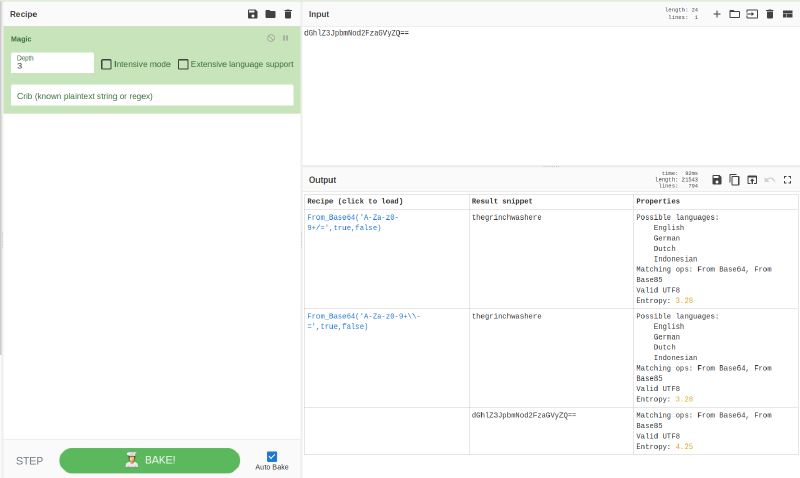Open a folder as input
The image size is (800, 478).
click(x=734, y=14)
